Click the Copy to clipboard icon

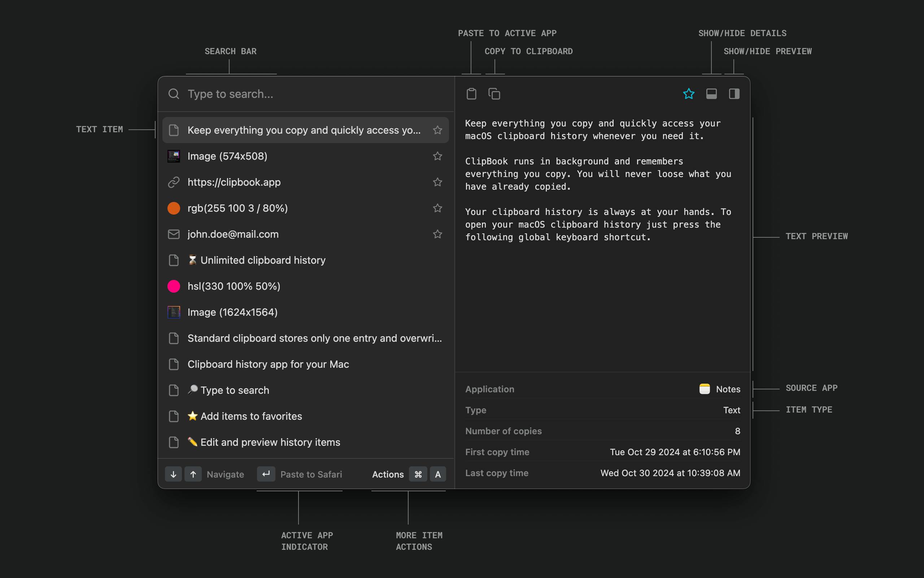pyautogui.click(x=494, y=94)
